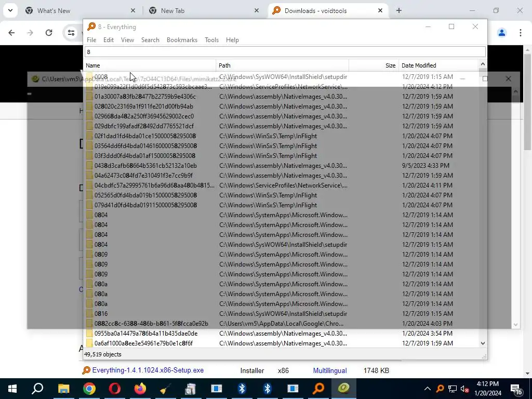This screenshot has width=532, height=399.
Task: Click folder icon of 052565d0fd4bda row
Action: click(89, 195)
